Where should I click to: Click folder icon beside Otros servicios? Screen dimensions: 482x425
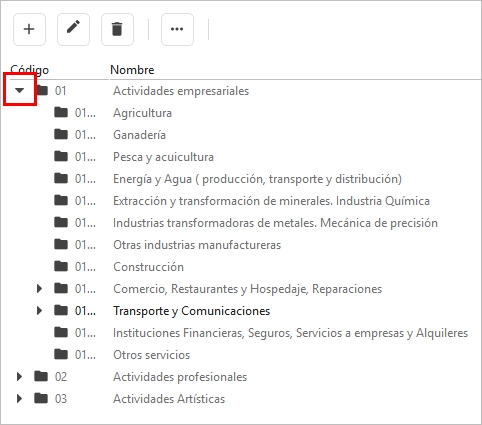pyautogui.click(x=61, y=354)
